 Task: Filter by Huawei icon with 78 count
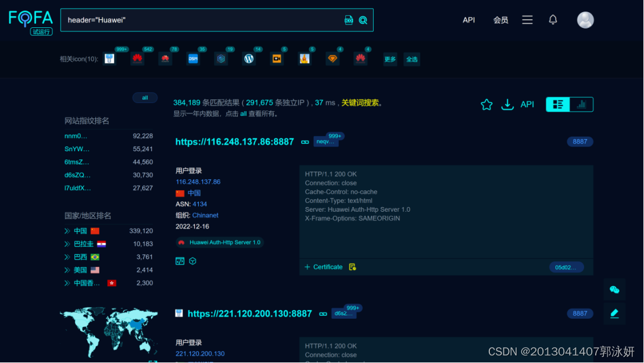pos(165,59)
